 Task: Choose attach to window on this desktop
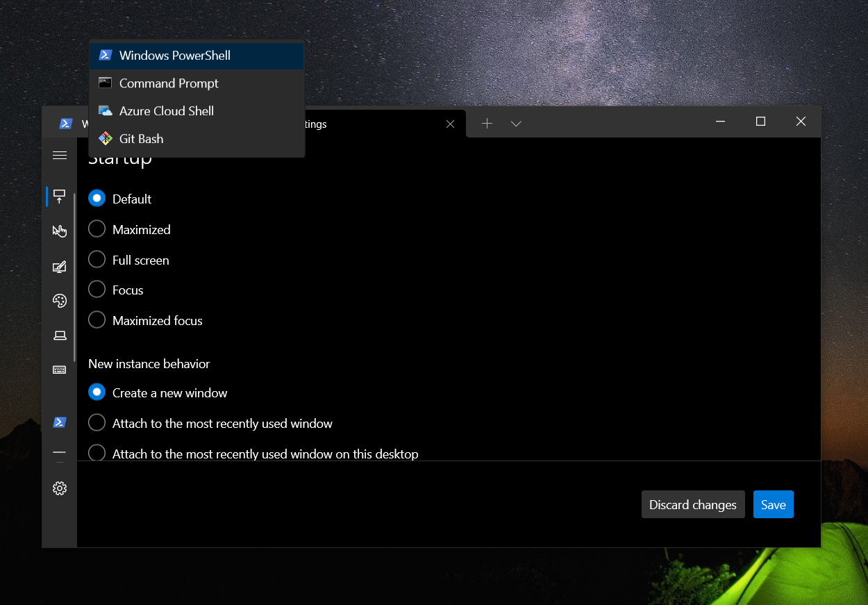coord(253,454)
